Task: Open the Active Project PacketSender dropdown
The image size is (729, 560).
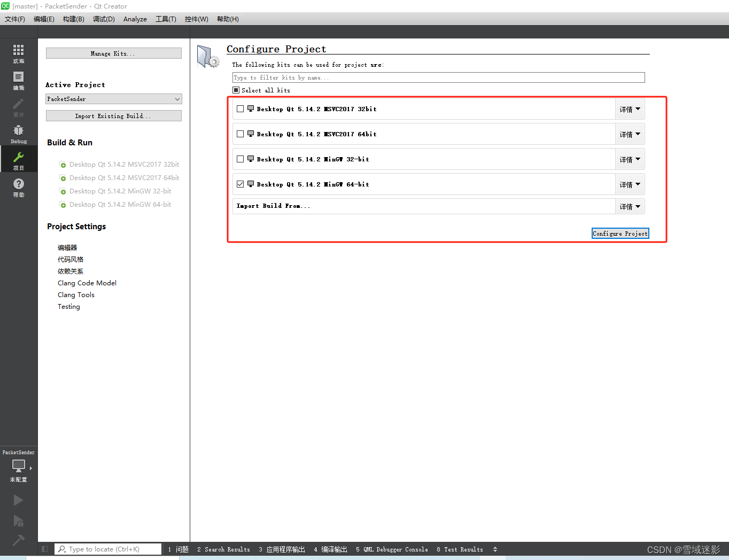Action: [113, 98]
